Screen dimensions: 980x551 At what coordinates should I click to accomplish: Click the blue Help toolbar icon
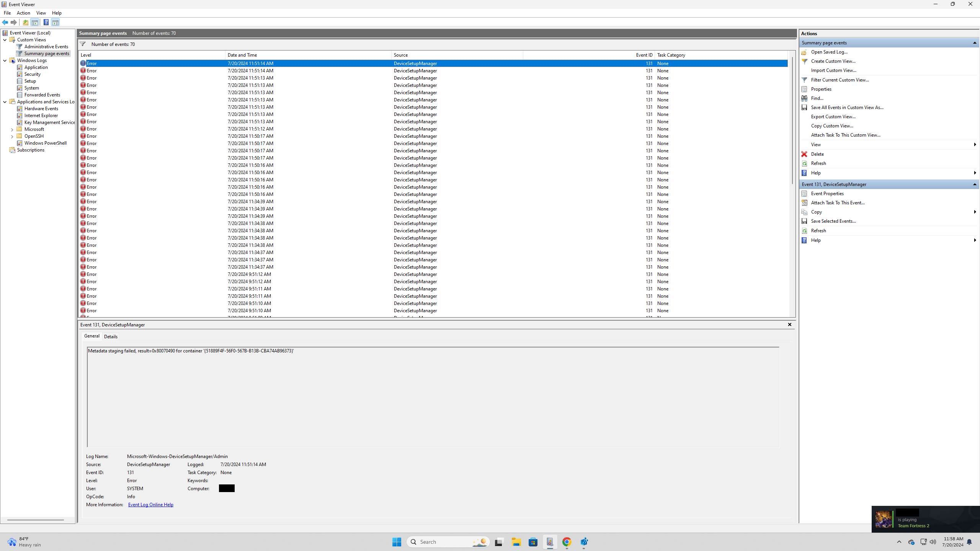pos(46,22)
